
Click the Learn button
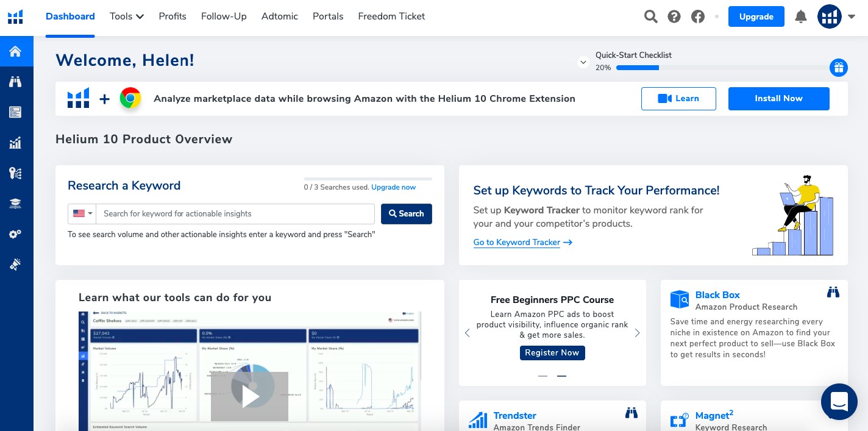click(678, 98)
